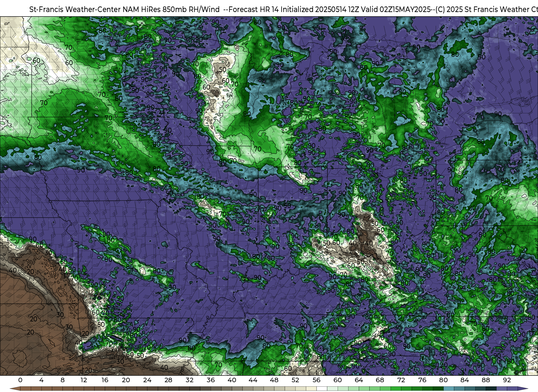The image size is (538, 392).
Task: Select the teal-blue swatch right of colorbar tick 80
Action: coord(449,389)
